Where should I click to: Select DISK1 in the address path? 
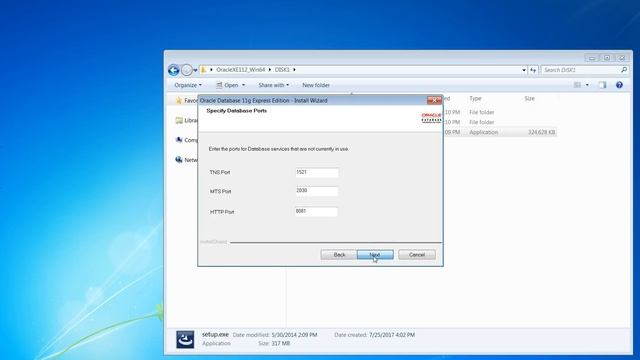[282, 70]
